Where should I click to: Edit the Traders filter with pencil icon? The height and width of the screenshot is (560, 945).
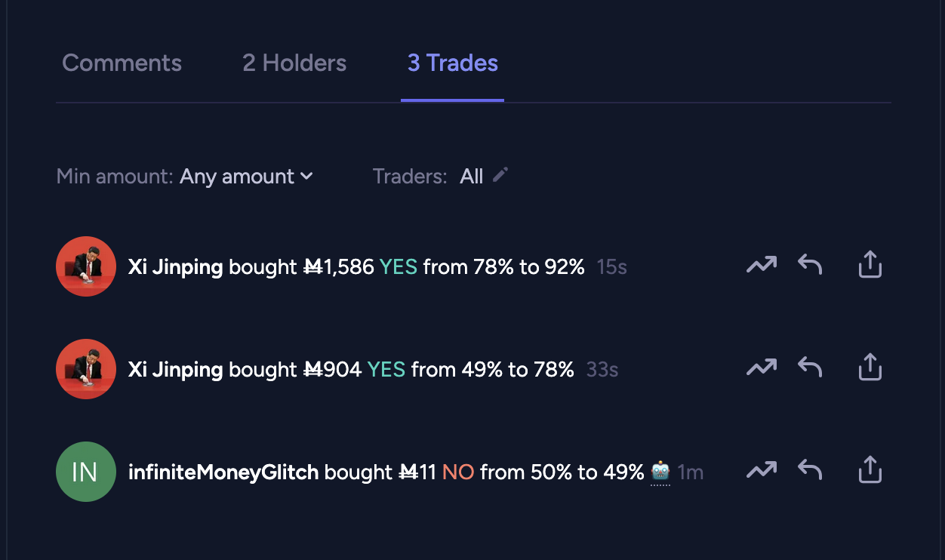[500, 175]
